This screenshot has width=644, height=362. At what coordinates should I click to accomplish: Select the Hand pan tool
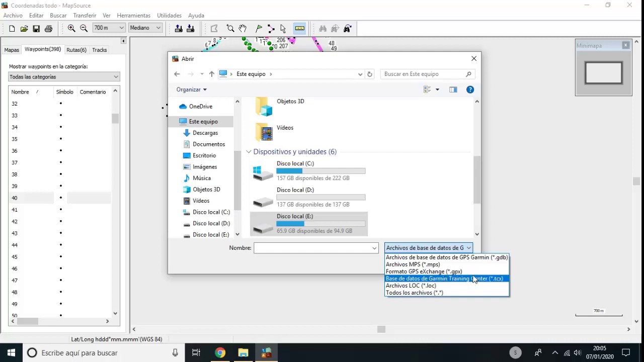(243, 29)
